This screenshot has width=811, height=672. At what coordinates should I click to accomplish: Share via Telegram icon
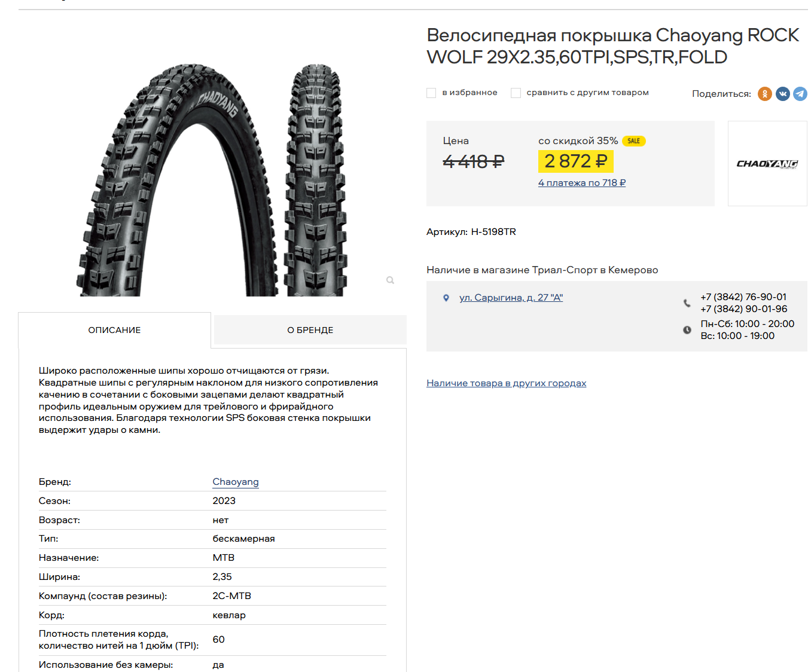point(800,94)
